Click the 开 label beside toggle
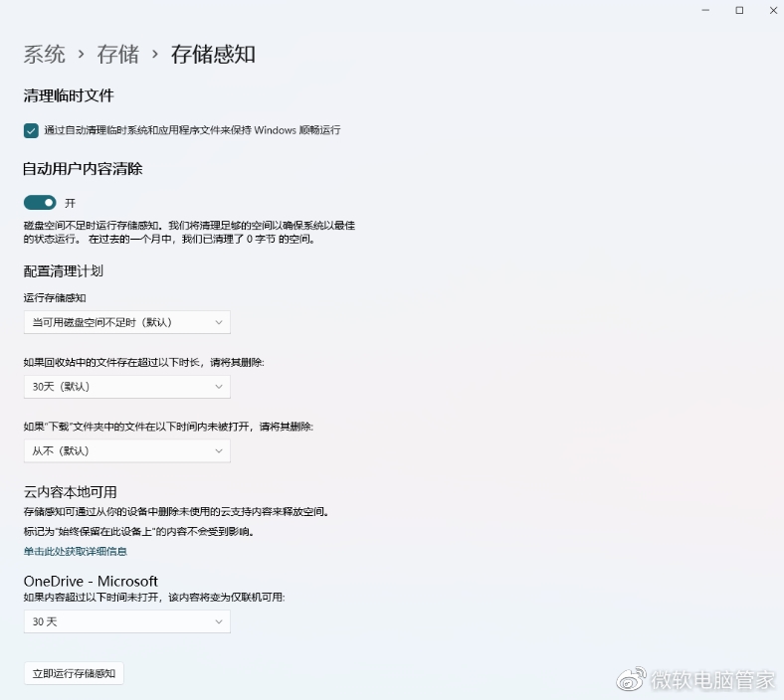The width and height of the screenshot is (784, 700). pyautogui.click(x=70, y=203)
